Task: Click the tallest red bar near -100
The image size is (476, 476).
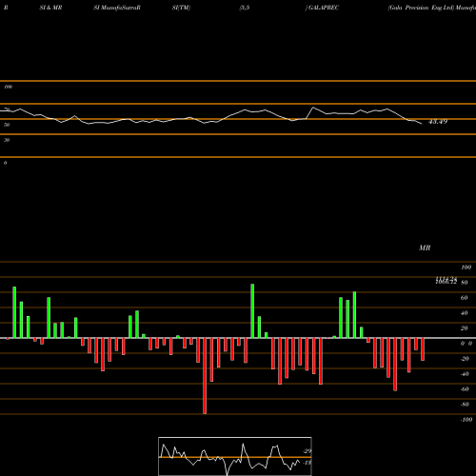Action: 205,376
